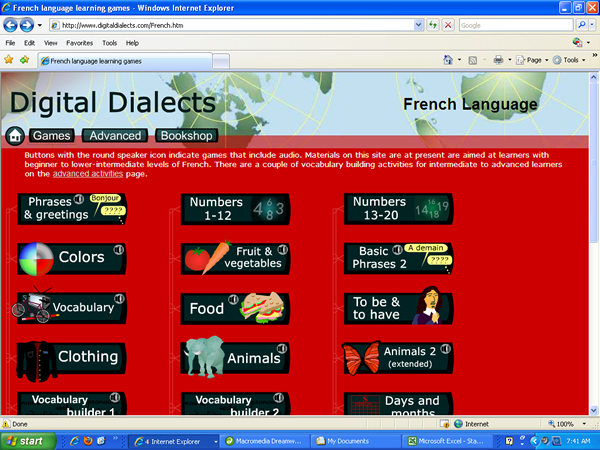Click the elephant icon on Animals game

(204, 357)
